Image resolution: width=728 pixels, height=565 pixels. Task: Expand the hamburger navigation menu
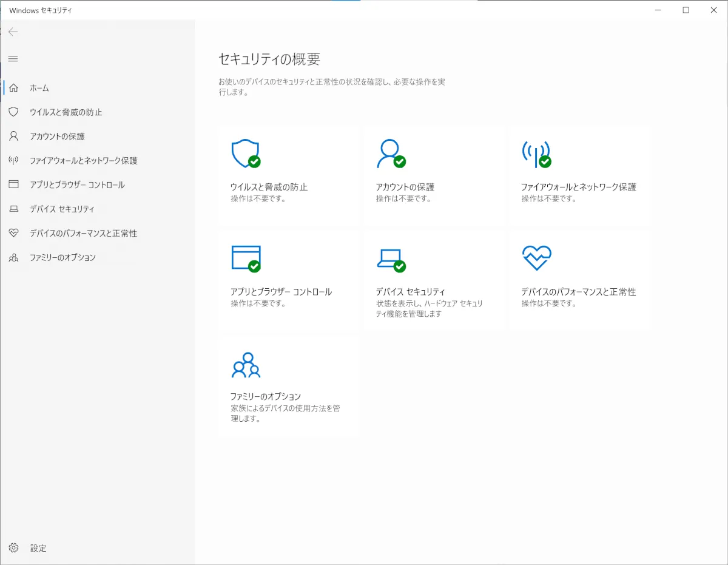13,59
